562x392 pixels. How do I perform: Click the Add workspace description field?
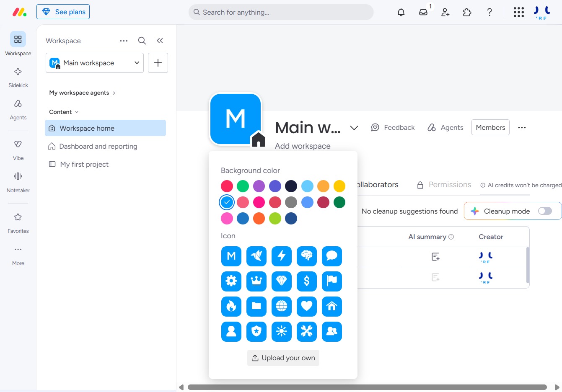pyautogui.click(x=303, y=146)
